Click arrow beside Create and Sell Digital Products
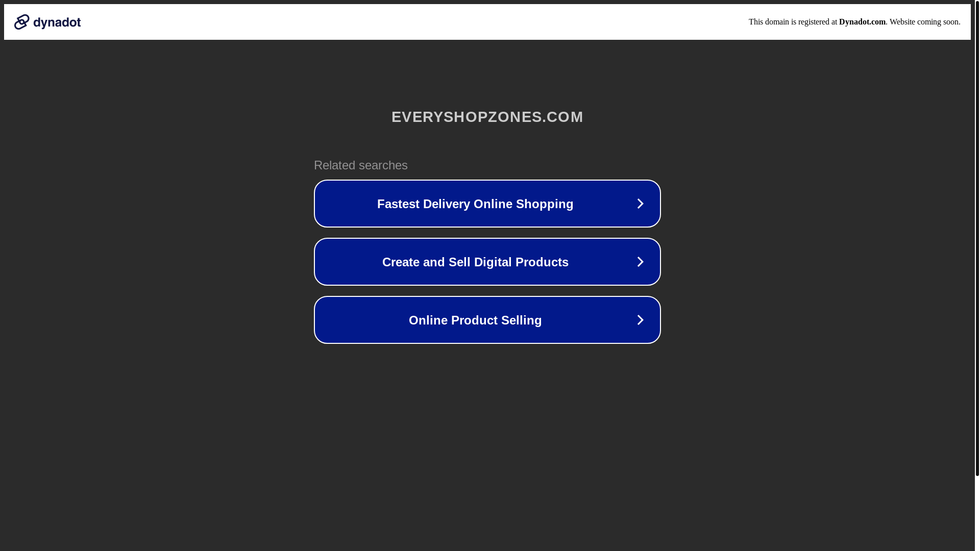This screenshot has width=980, height=551. 640,262
